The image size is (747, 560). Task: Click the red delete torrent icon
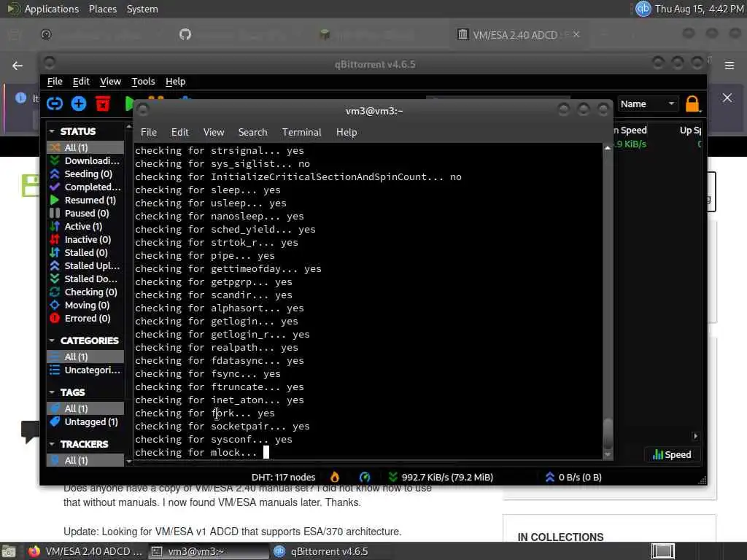[102, 104]
